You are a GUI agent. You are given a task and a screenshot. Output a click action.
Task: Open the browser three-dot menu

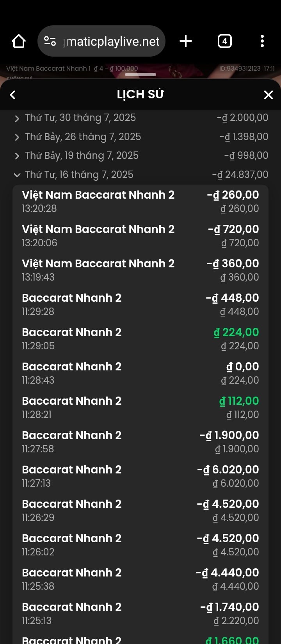(262, 41)
